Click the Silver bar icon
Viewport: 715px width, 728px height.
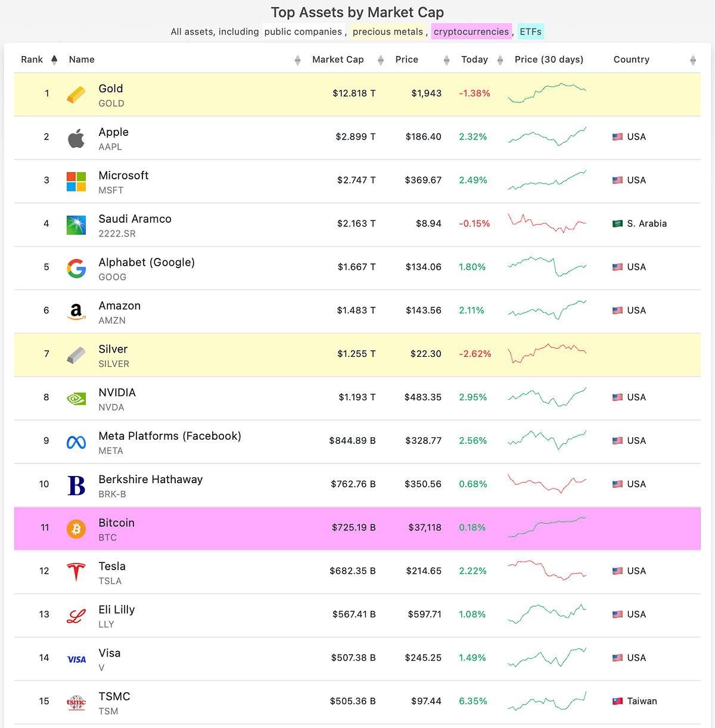[x=76, y=355]
